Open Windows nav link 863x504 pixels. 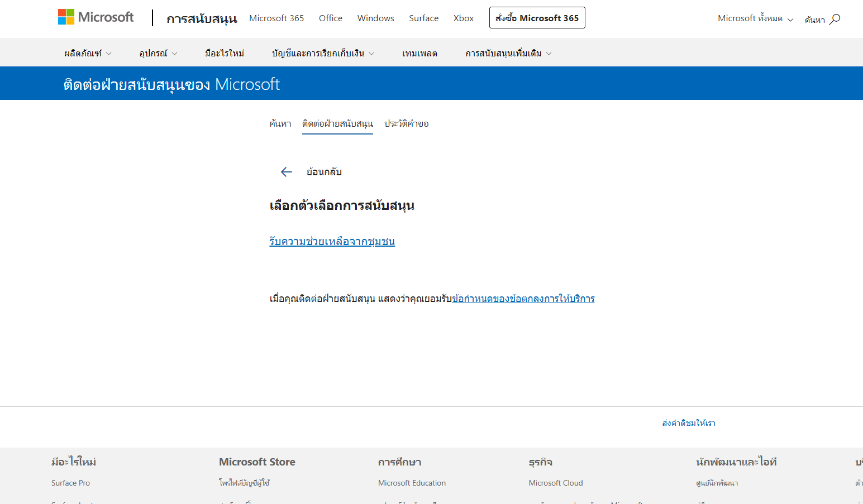point(376,18)
